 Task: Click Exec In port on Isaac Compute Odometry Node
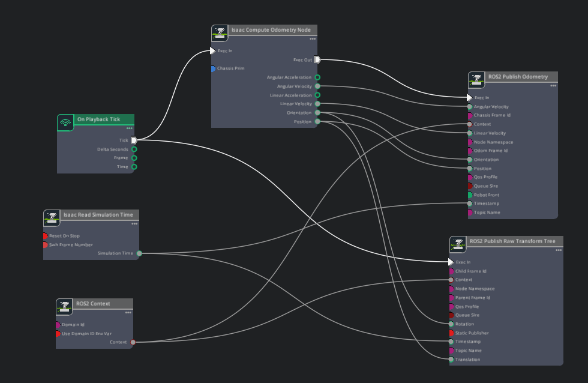coord(212,50)
